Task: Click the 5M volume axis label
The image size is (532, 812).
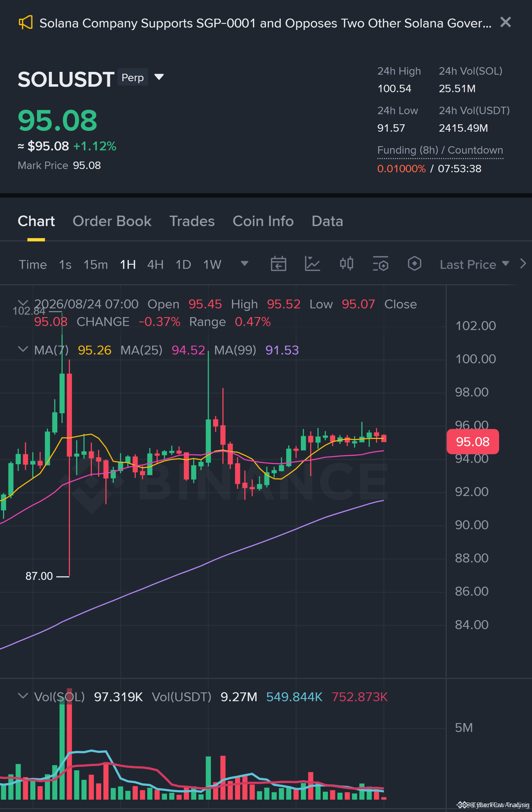Action: 464,728
